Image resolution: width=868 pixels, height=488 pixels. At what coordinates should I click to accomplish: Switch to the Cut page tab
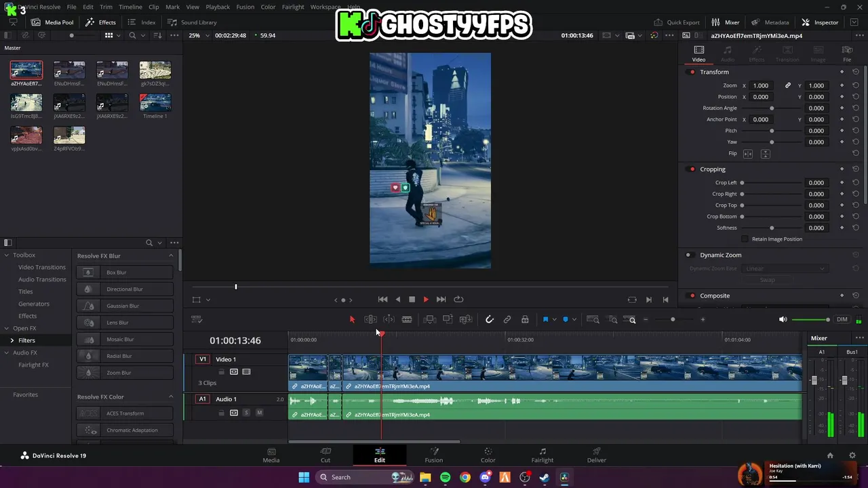(x=325, y=455)
